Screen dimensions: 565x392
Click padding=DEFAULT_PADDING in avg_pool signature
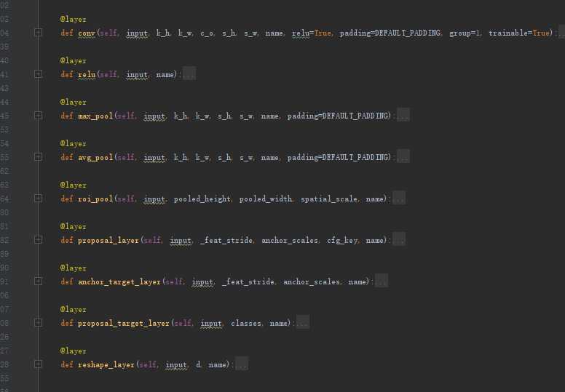tap(338, 157)
